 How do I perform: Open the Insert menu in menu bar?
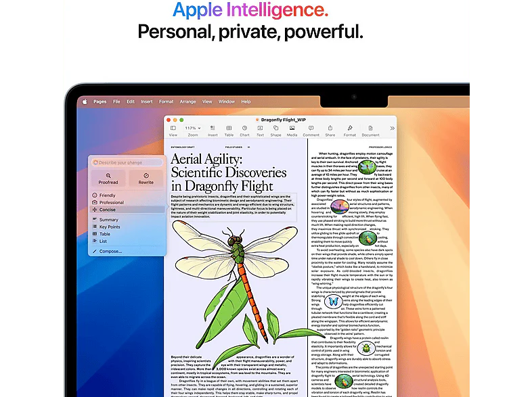click(x=147, y=101)
